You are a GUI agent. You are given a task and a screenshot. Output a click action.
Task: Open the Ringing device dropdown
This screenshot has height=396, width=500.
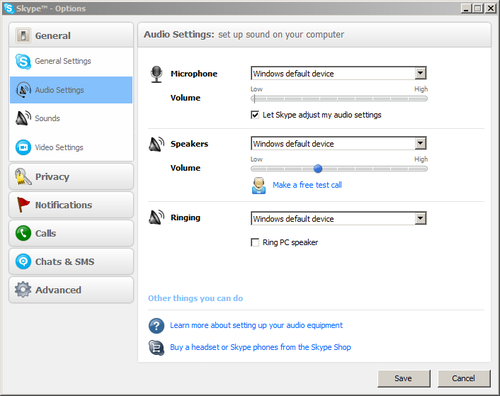tap(420, 218)
